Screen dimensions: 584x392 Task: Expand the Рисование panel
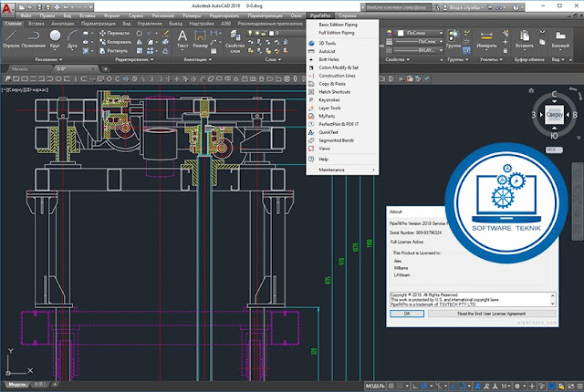pyautogui.click(x=48, y=59)
